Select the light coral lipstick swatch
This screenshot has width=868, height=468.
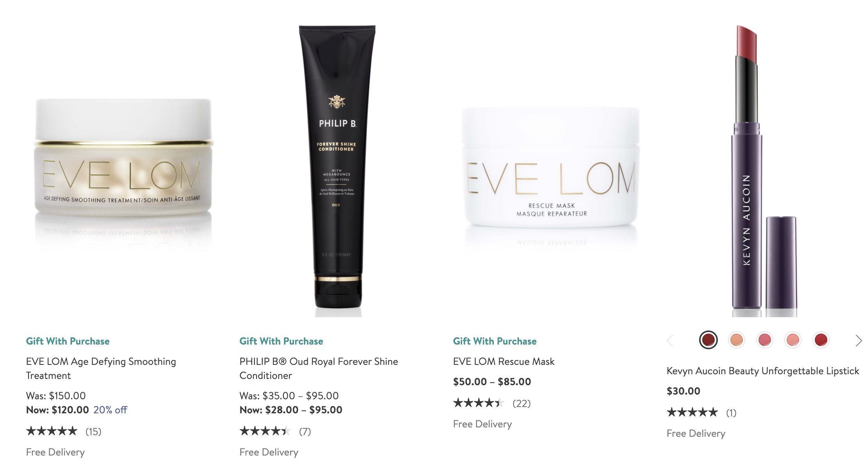[x=793, y=340]
